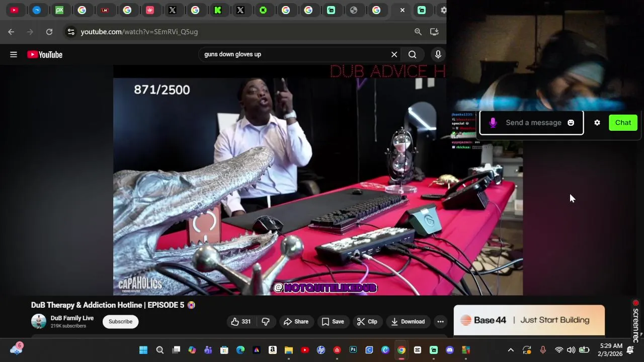644x362 pixels.
Task: Open volume control in system tray
Action: (x=571, y=350)
